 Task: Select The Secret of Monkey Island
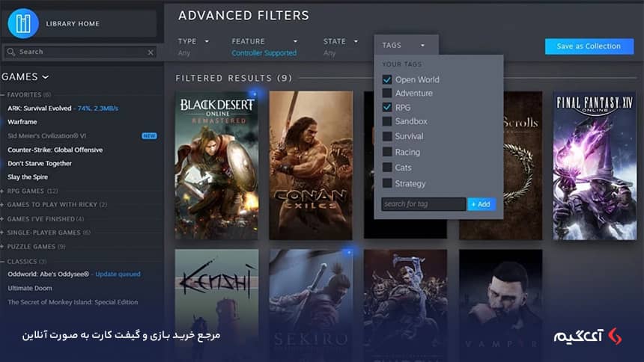click(x=73, y=302)
